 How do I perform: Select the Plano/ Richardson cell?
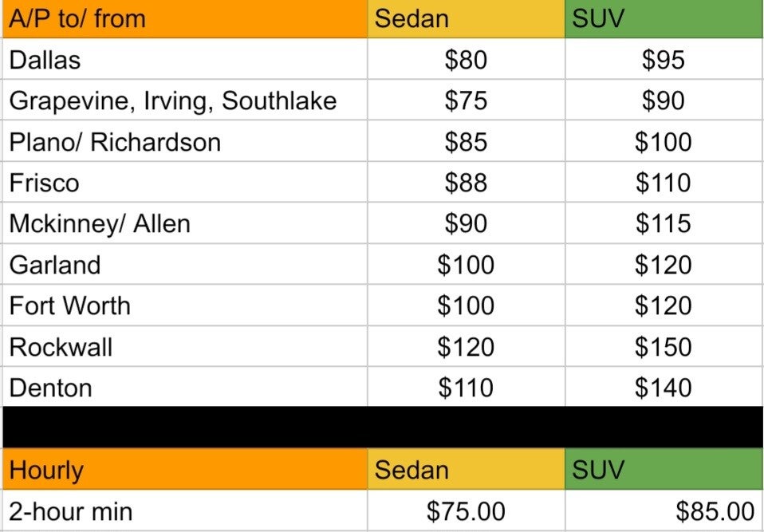click(x=183, y=142)
